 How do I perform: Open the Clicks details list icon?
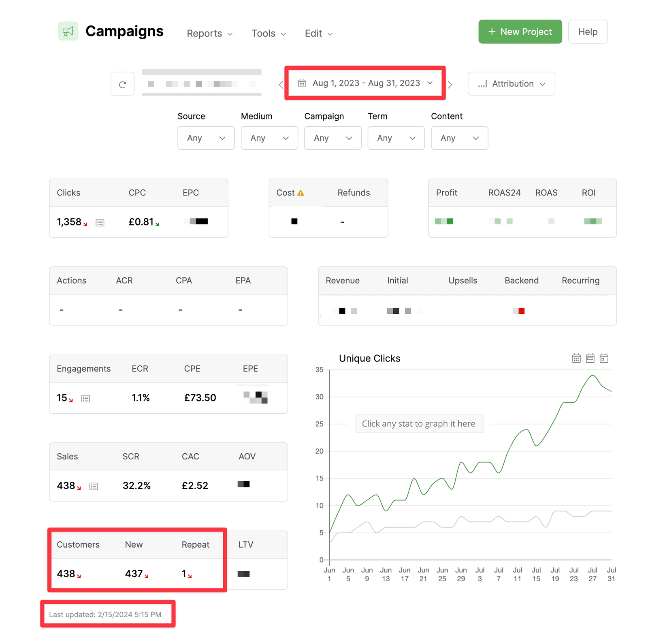click(x=100, y=223)
